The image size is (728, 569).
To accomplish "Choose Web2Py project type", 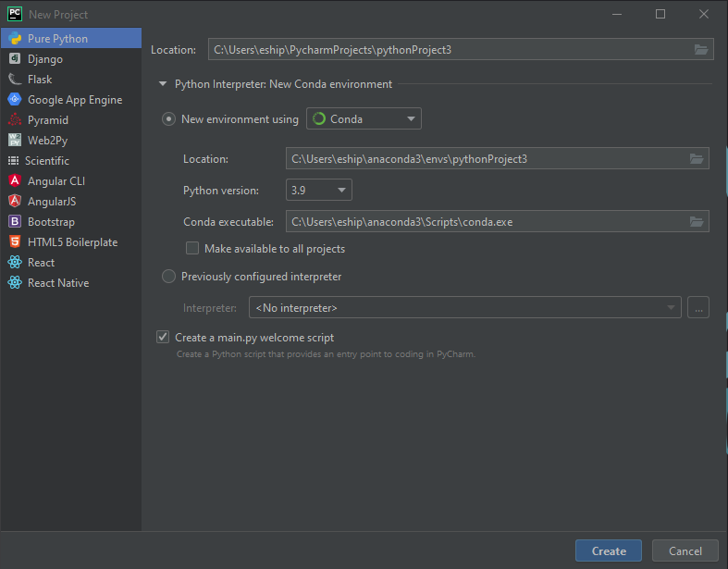I will 71,141.
